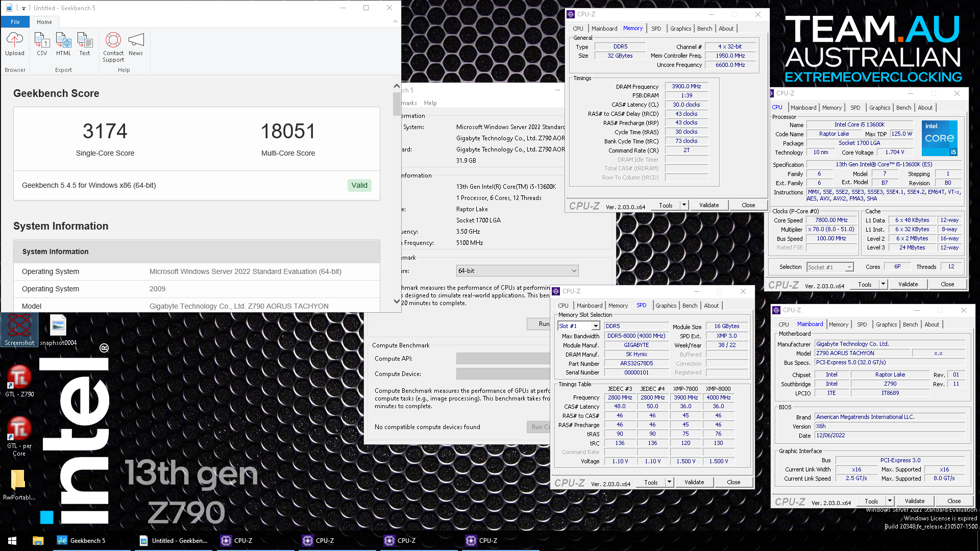Open the RwPortabl... folder icon
This screenshot has height=551, width=980.
[x=19, y=485]
